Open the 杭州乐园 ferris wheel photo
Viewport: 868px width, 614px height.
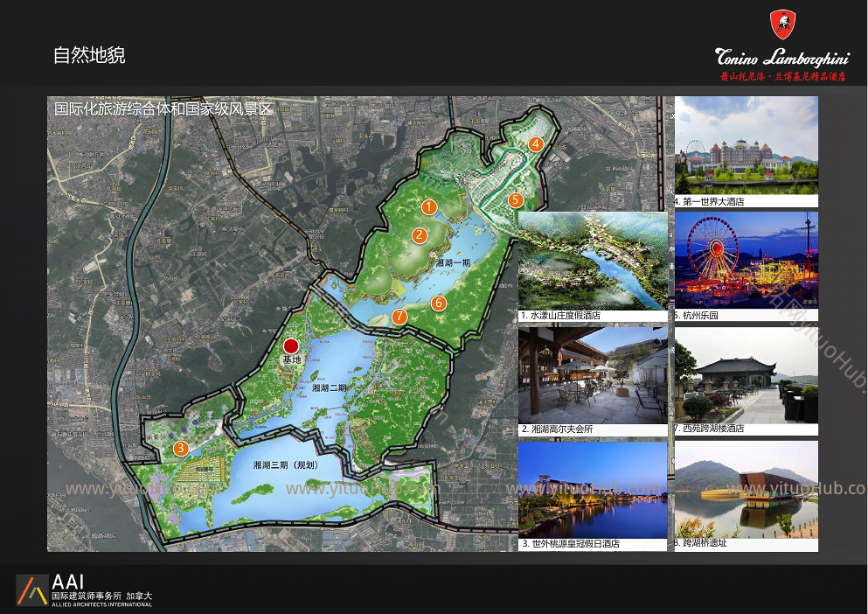click(x=746, y=260)
